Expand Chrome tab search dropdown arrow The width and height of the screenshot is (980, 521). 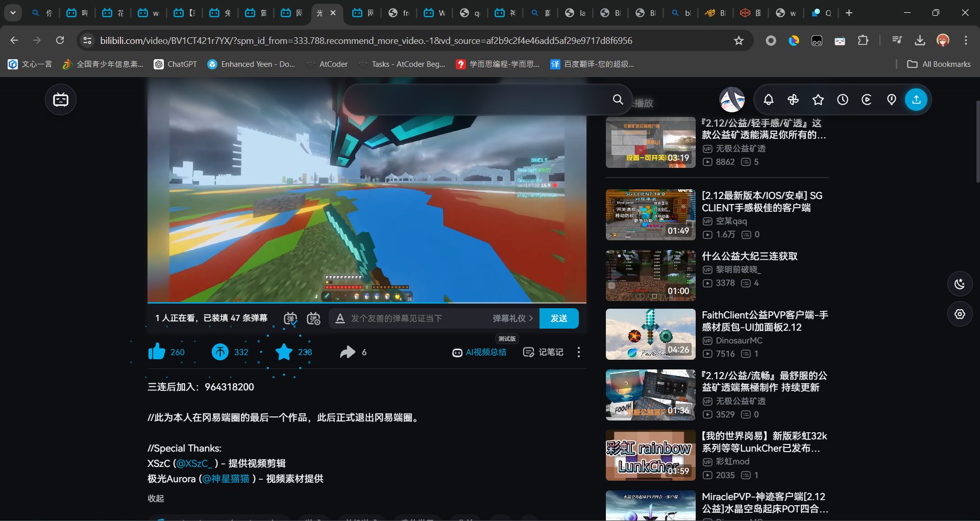coord(13,13)
